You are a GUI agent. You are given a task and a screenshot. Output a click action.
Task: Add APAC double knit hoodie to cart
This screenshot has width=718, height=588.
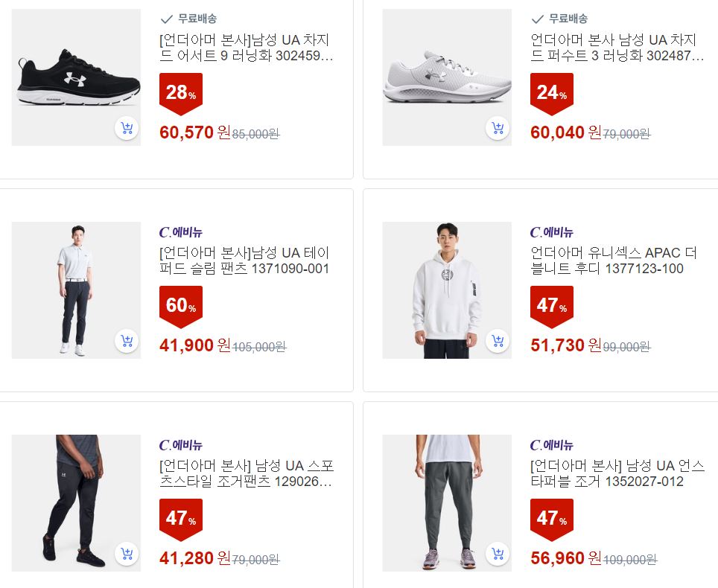[498, 341]
